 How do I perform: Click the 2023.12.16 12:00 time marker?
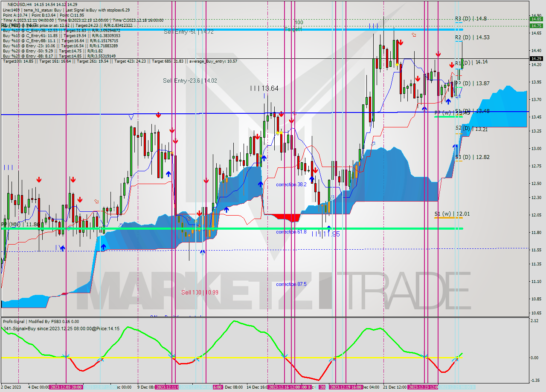(x=285, y=387)
